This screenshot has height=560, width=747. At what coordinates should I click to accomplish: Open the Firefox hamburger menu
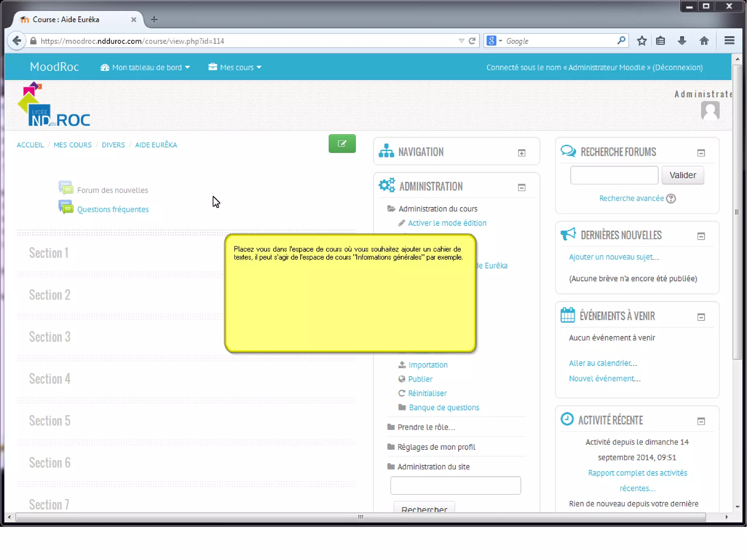tap(729, 41)
